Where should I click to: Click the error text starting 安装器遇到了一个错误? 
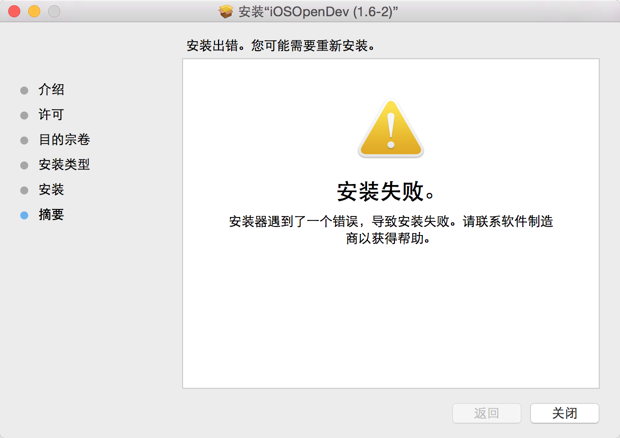pos(391,230)
